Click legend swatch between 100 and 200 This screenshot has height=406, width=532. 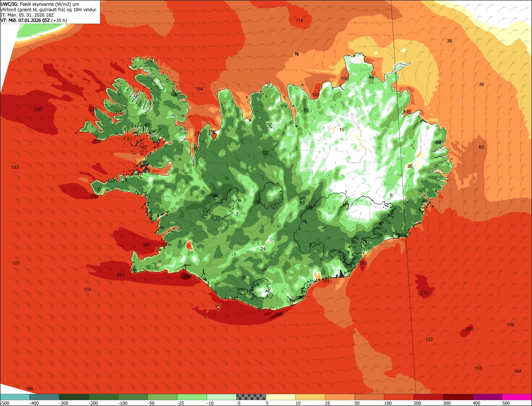click(x=399, y=396)
